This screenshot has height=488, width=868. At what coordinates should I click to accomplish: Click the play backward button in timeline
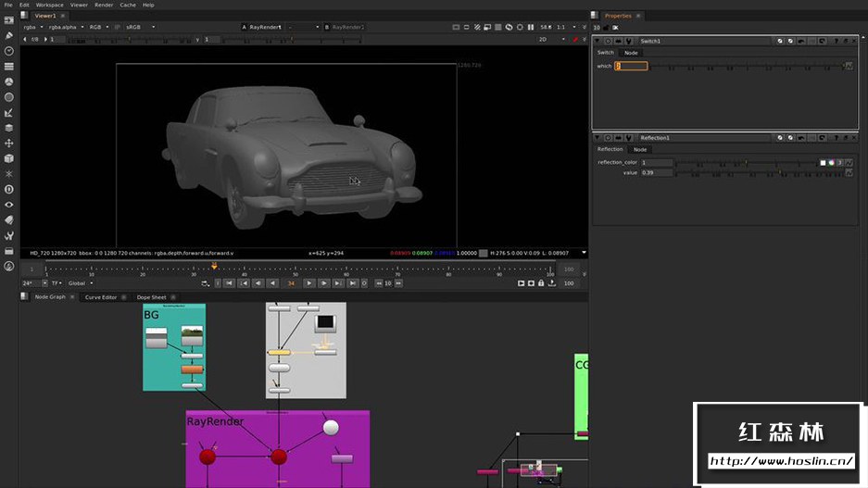pos(272,283)
